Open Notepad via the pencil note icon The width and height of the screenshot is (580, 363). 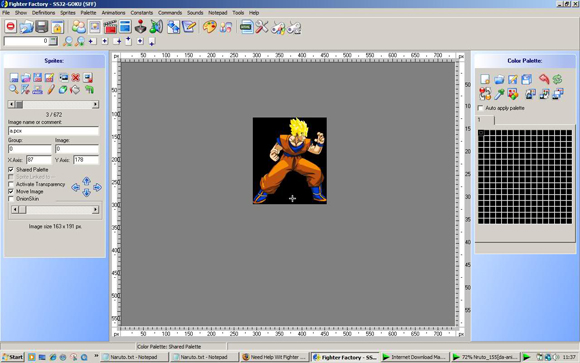coord(189,27)
